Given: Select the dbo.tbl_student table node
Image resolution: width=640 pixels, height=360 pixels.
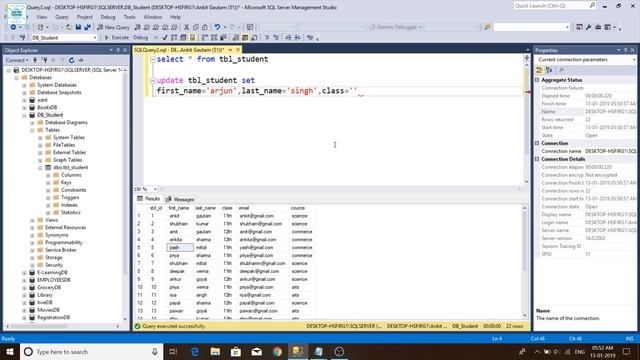Looking at the screenshot, I should tap(70, 168).
